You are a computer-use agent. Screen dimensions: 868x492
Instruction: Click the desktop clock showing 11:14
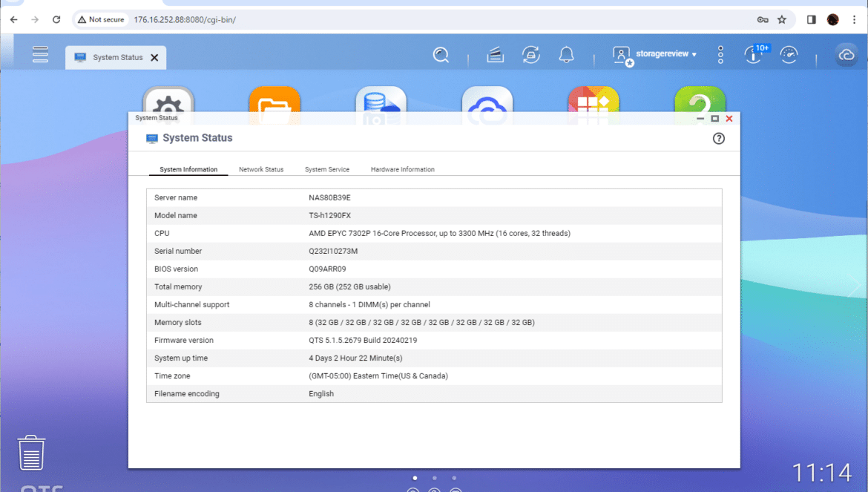[x=822, y=473]
